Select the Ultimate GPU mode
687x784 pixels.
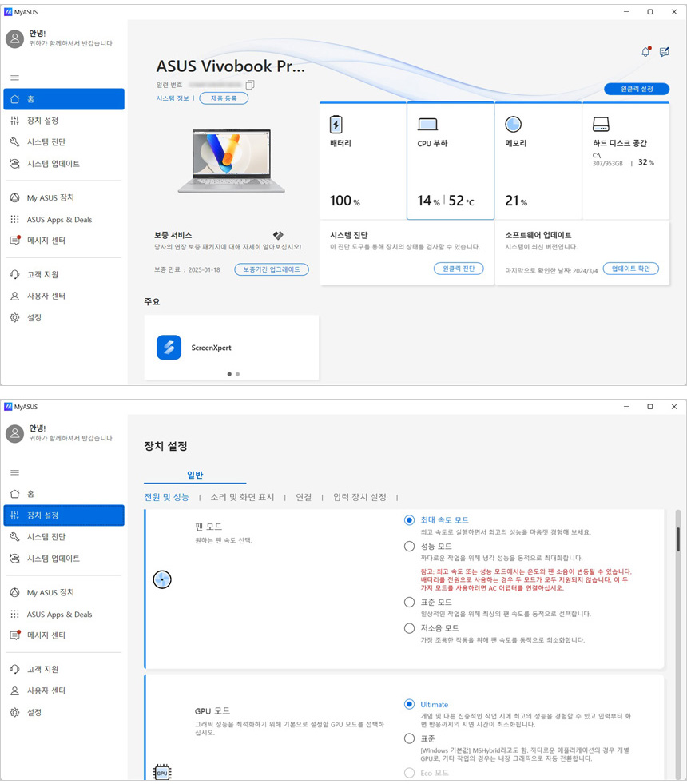click(409, 705)
